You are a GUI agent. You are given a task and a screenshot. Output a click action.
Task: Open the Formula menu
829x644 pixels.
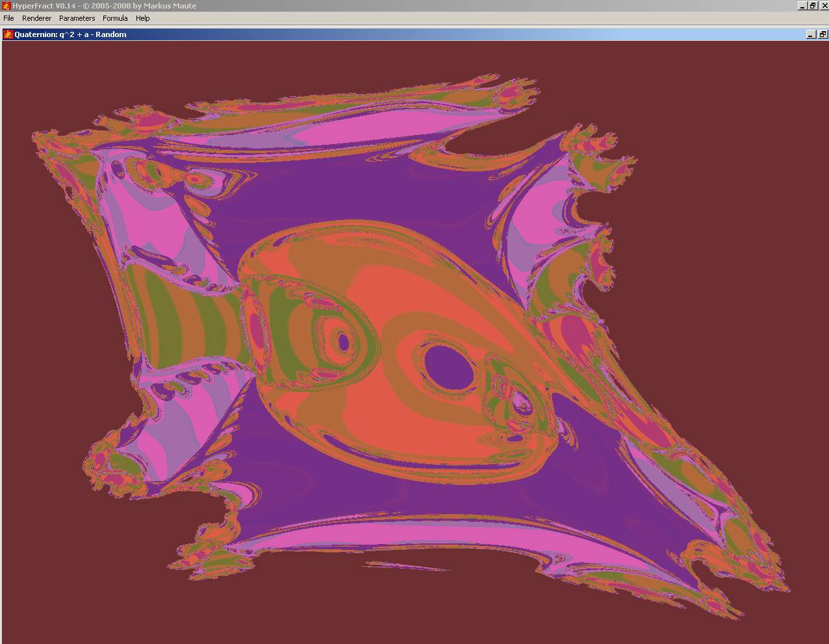pos(115,18)
